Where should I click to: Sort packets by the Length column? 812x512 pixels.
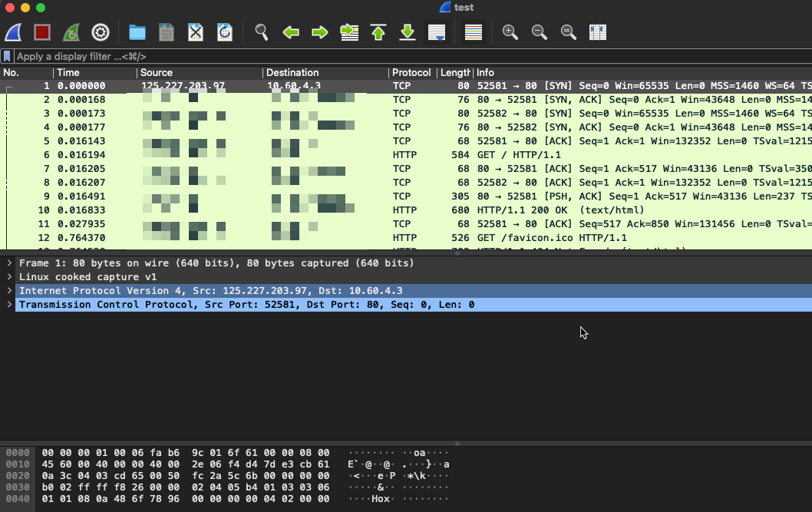tap(455, 72)
